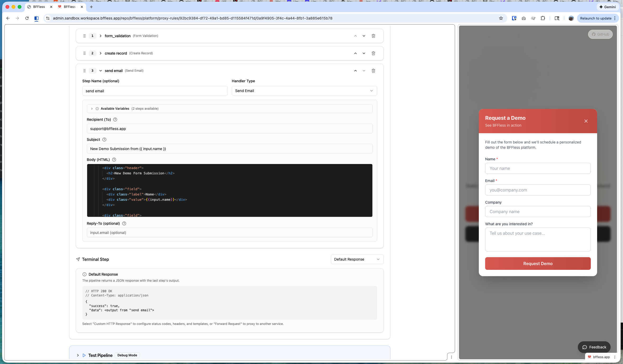
Task: Delete the form_validation step with trash icon
Action: click(x=373, y=36)
